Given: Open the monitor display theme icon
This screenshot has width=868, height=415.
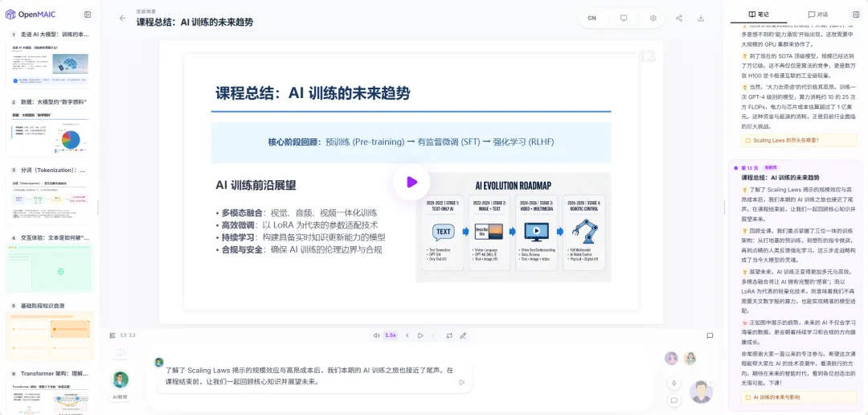Looking at the screenshot, I should pos(624,18).
